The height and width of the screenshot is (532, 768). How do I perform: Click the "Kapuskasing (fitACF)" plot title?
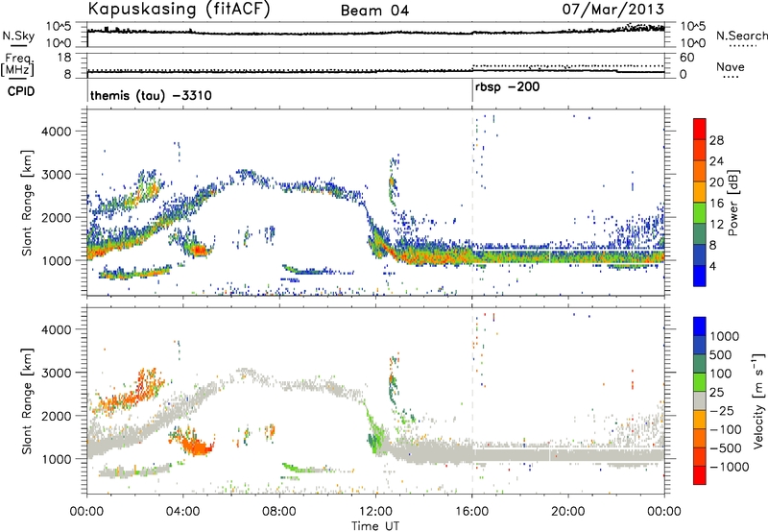[179, 10]
